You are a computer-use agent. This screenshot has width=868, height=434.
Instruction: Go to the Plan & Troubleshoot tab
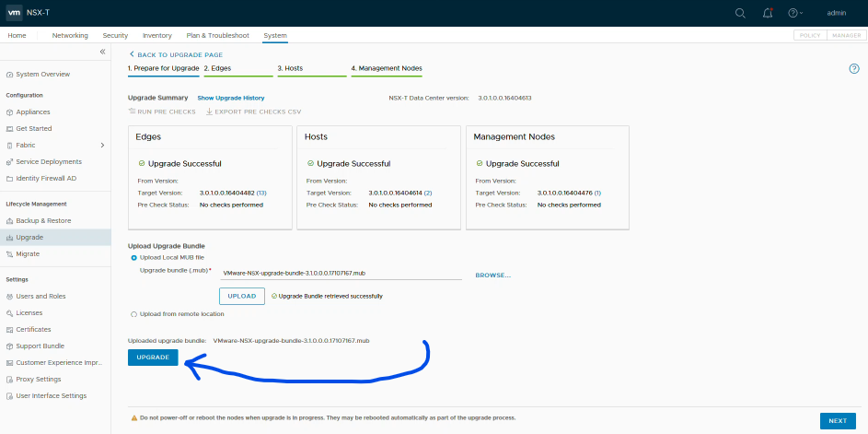point(217,35)
